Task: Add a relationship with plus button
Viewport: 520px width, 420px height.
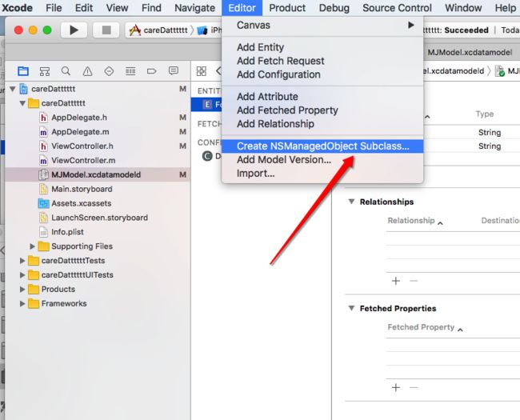Action: point(396,281)
